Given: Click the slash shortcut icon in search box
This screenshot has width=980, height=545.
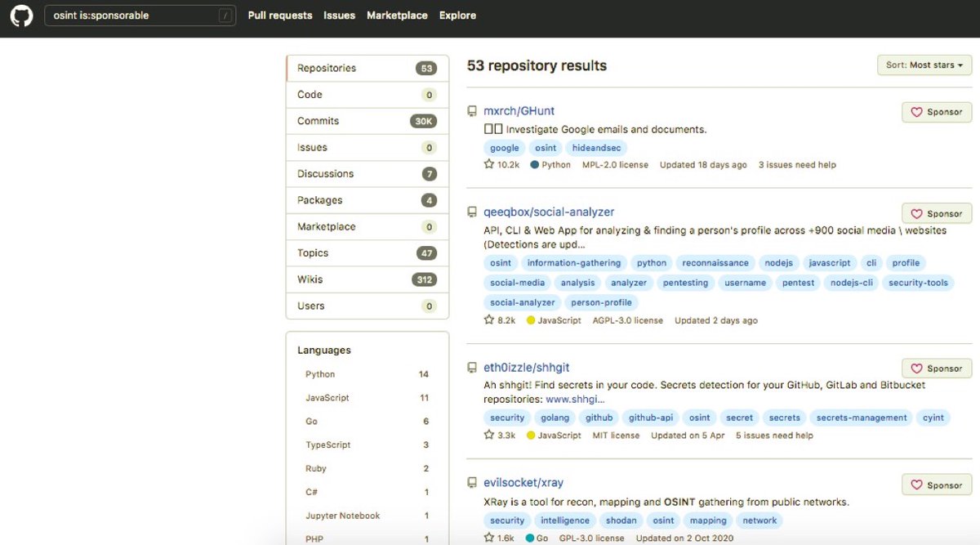Looking at the screenshot, I should pyautogui.click(x=225, y=16).
